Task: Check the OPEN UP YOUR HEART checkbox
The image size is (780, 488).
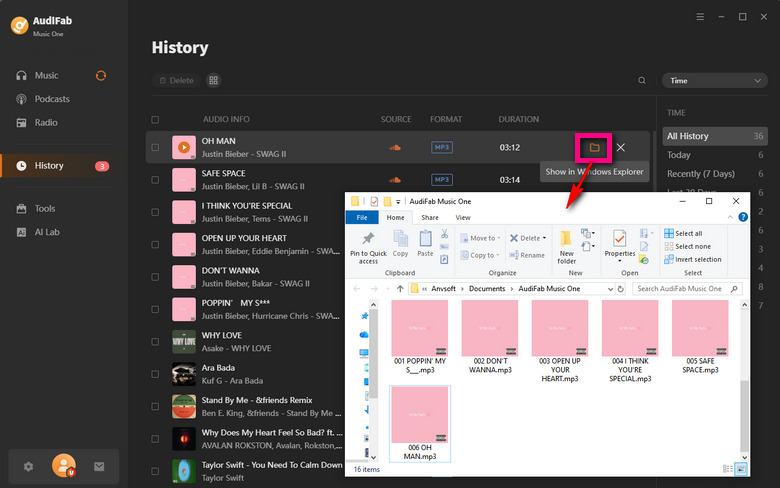Action: [155, 245]
